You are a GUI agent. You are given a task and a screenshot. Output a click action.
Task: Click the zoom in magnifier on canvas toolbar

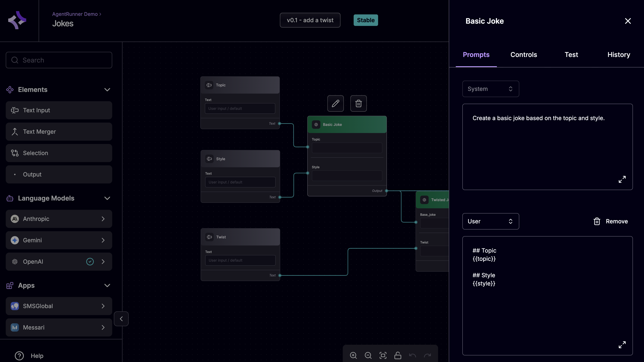[x=353, y=355]
